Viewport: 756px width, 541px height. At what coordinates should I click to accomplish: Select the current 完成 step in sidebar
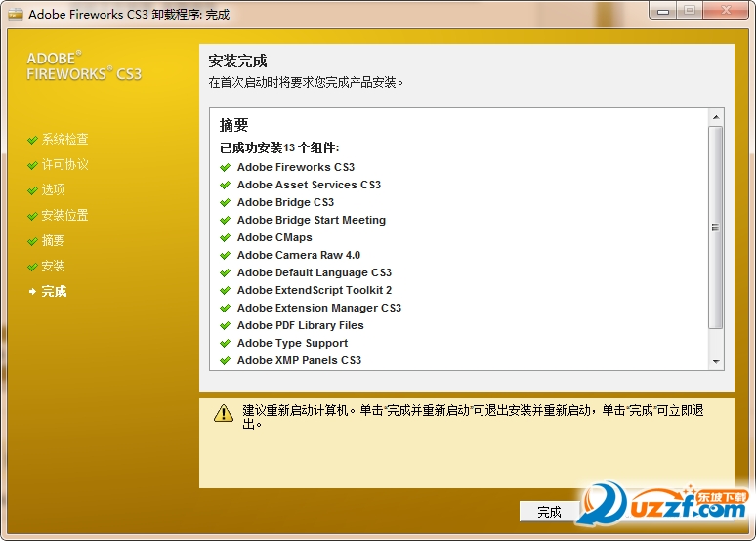pyautogui.click(x=54, y=291)
